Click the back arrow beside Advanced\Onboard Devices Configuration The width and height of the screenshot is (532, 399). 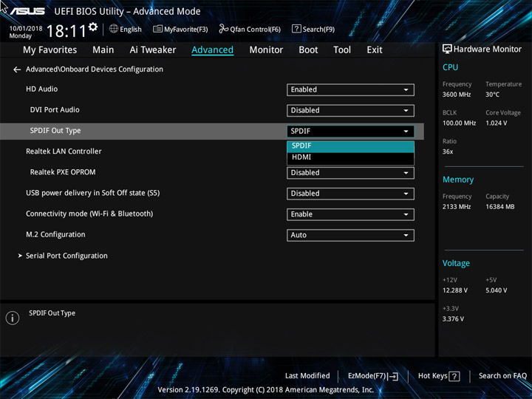point(16,69)
